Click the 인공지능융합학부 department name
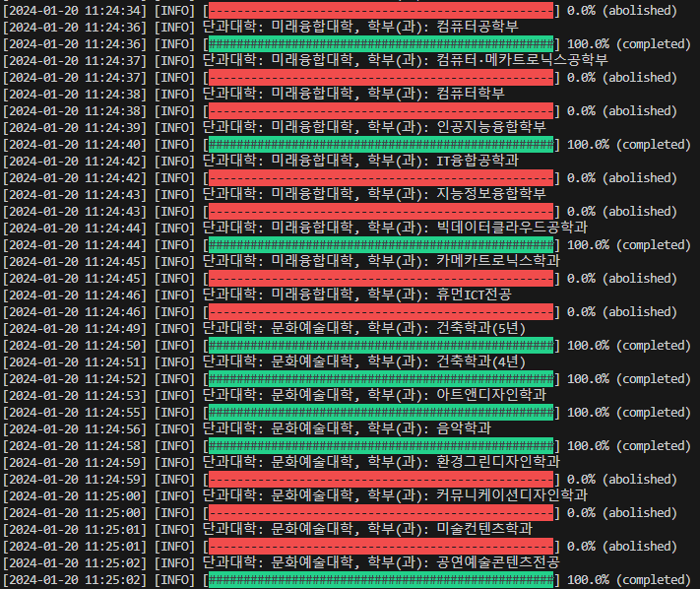Viewport: 700px width, 589px height. 491,127
